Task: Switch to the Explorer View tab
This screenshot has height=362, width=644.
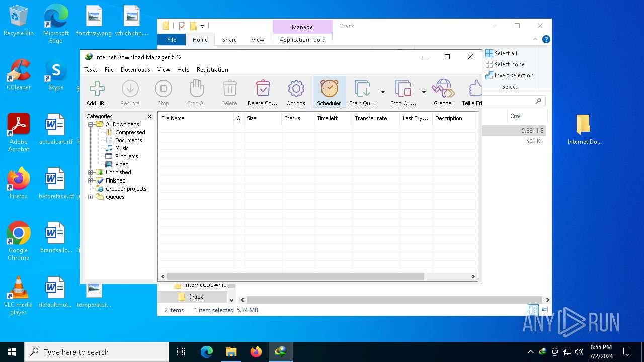Action: (258, 40)
